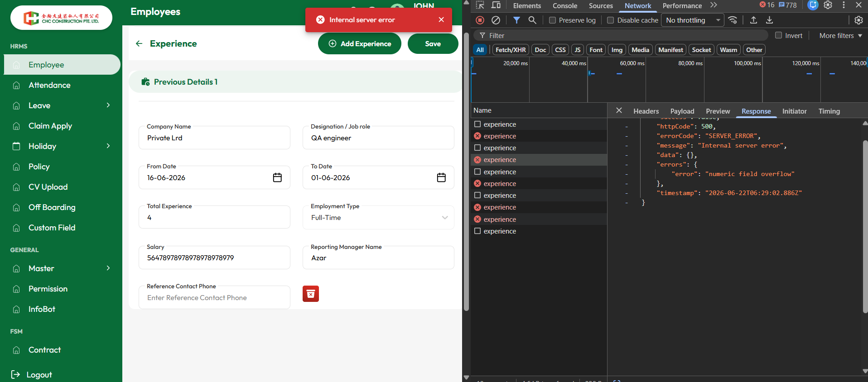Viewport: 868px width, 382px height.
Task: Click the Import HAR upload icon
Action: [x=753, y=20]
